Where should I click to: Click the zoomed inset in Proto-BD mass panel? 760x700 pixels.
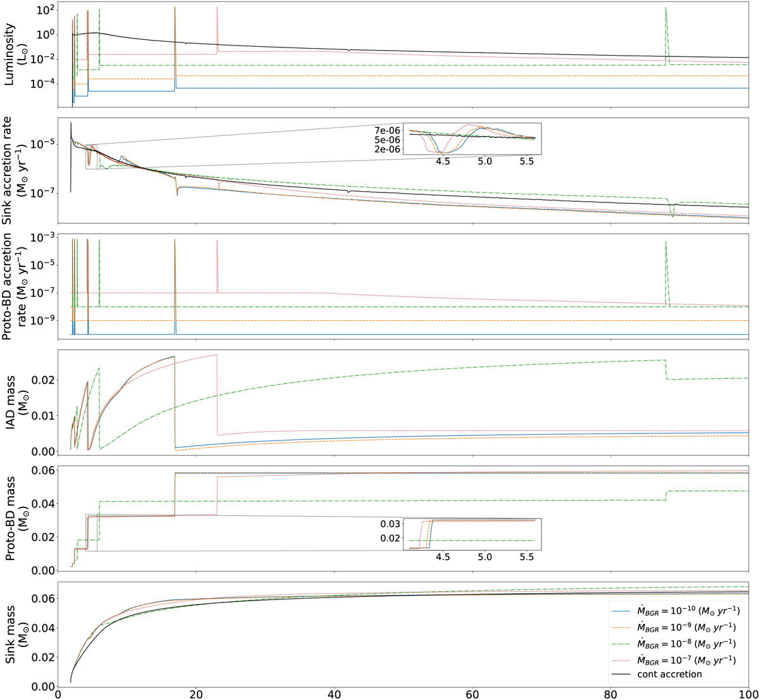pos(472,535)
